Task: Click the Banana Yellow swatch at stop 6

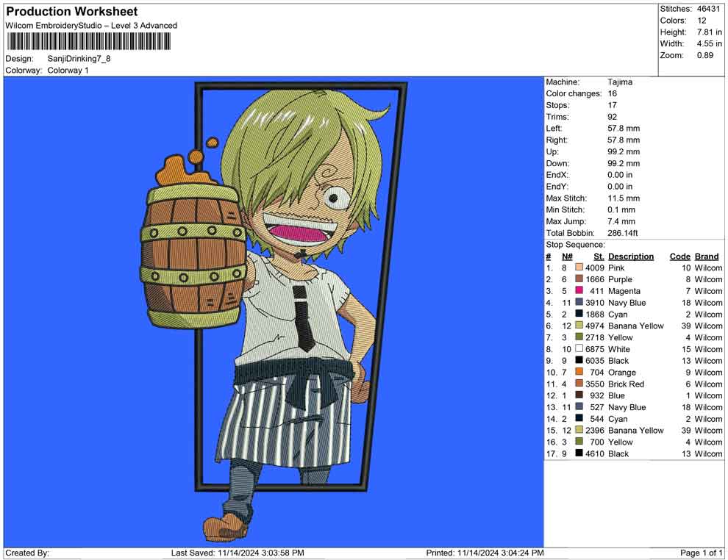Action: click(579, 326)
